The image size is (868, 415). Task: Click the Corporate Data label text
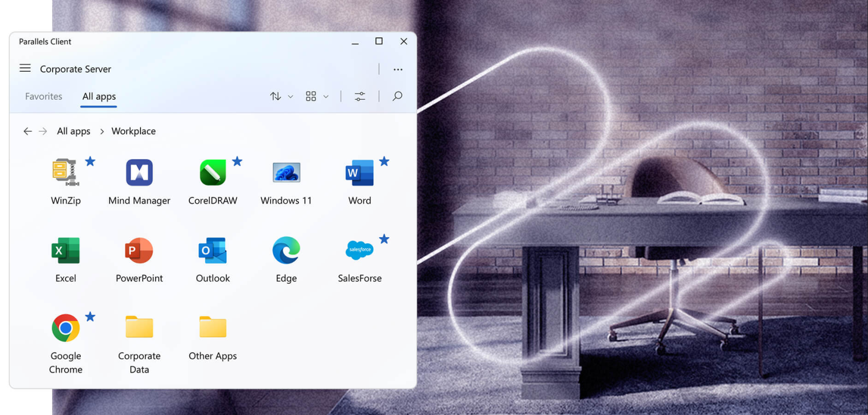click(139, 362)
